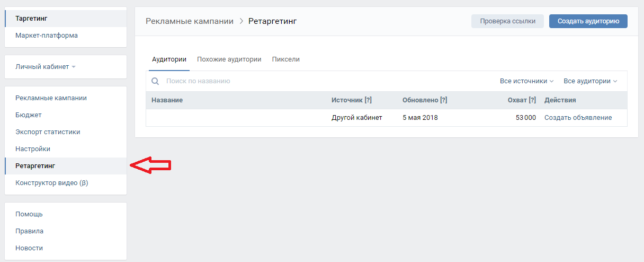Click the 53 000 reach value
The width and height of the screenshot is (644, 262).
tap(525, 118)
